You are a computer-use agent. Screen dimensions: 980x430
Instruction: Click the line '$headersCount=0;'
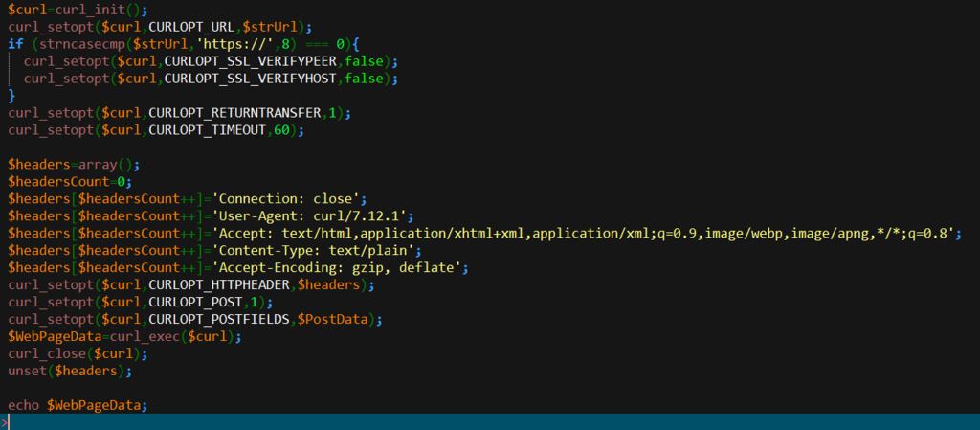click(69, 182)
